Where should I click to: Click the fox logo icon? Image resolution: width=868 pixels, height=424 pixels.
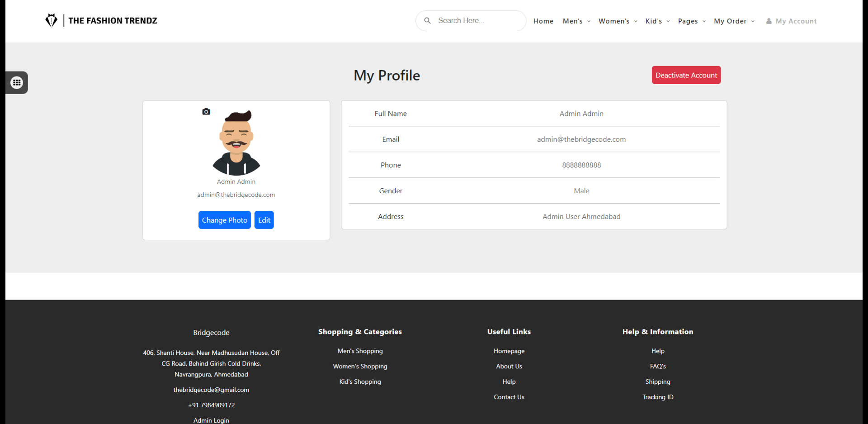(x=52, y=20)
